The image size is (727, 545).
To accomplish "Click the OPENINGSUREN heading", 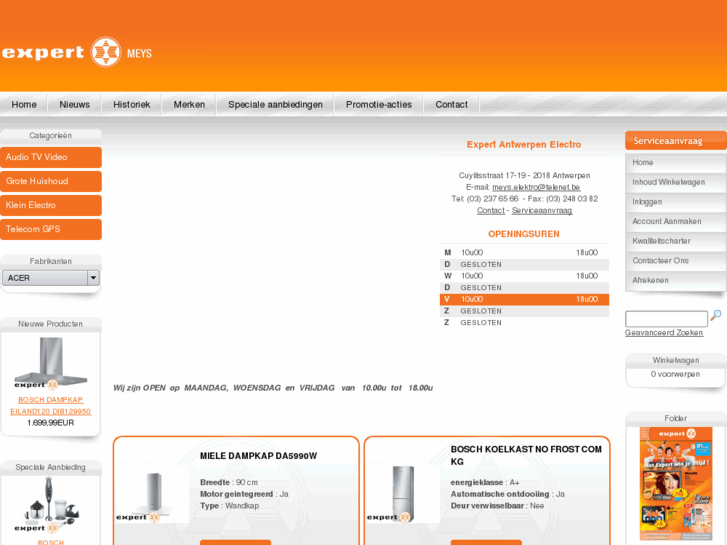I will coord(524,234).
